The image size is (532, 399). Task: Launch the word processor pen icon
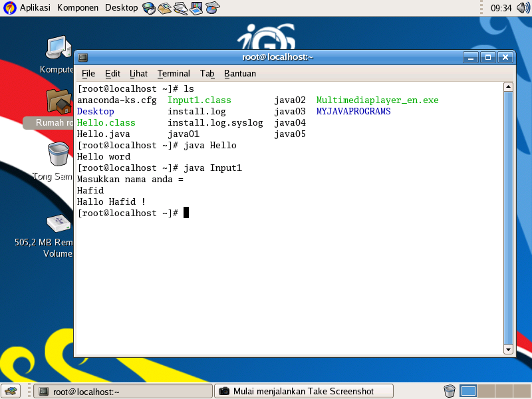[180, 8]
